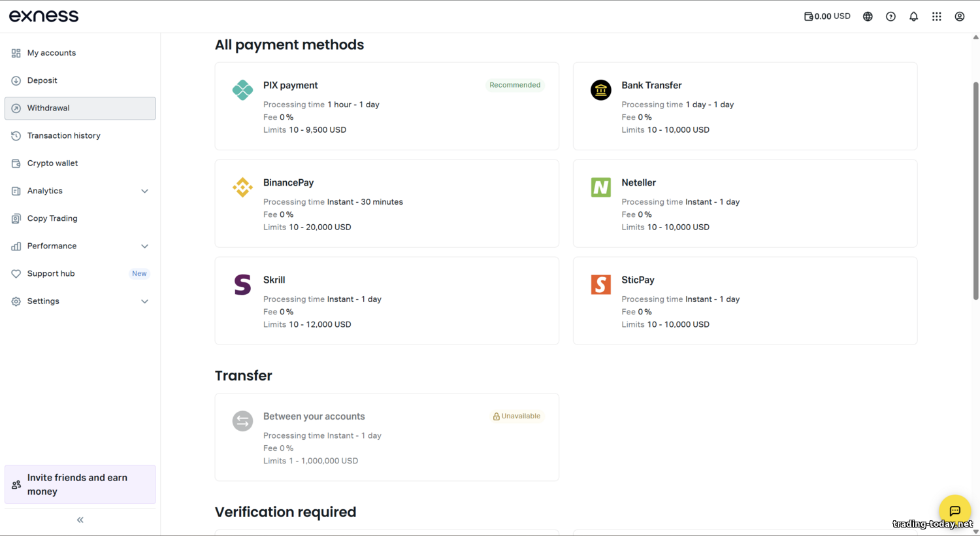Expand the Performance submenu chevron

[x=144, y=246]
